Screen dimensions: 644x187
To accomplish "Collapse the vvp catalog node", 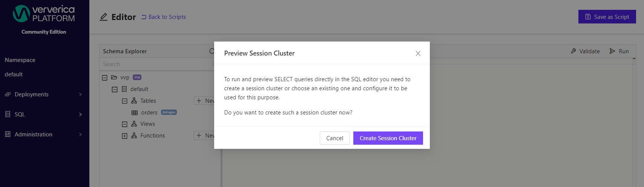I will pyautogui.click(x=104, y=78).
